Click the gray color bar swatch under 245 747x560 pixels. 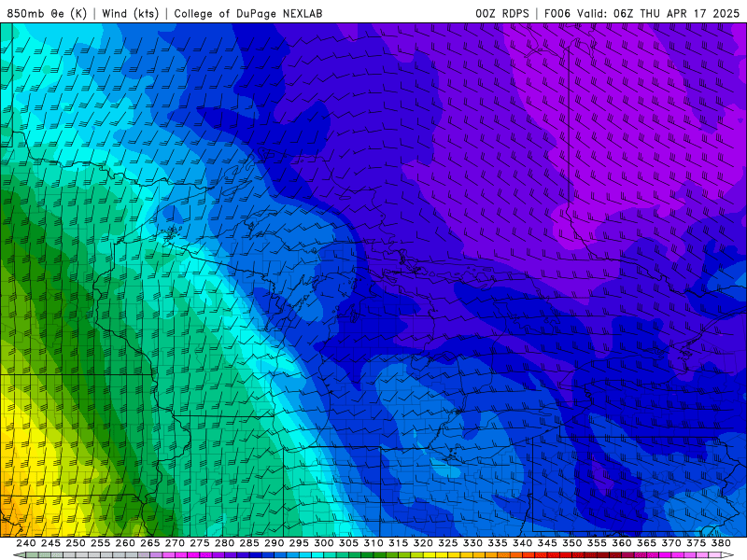coord(57,555)
